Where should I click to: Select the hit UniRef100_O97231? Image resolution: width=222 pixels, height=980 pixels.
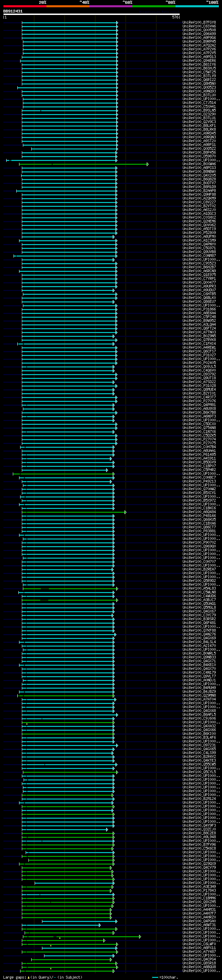(x=199, y=745)
